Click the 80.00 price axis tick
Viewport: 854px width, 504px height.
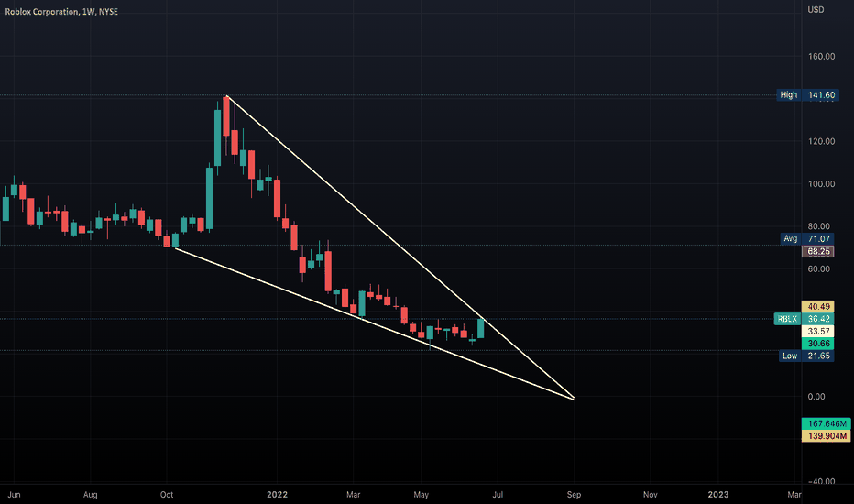818,226
